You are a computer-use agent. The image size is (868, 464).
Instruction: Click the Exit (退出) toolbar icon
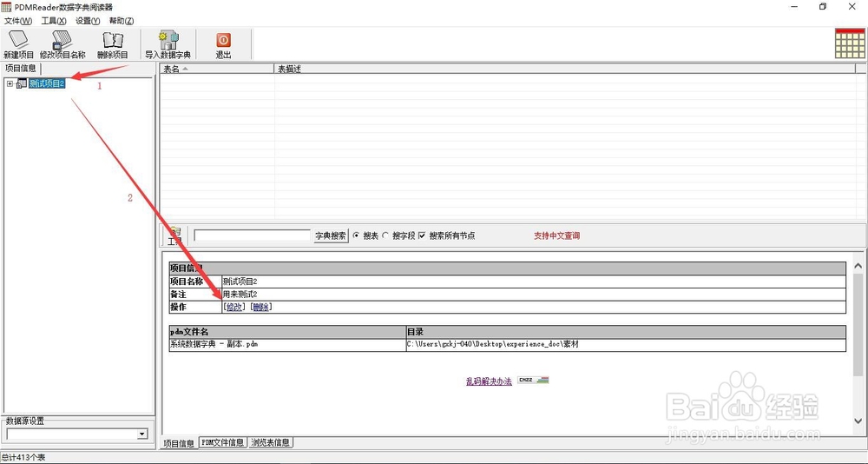point(223,44)
